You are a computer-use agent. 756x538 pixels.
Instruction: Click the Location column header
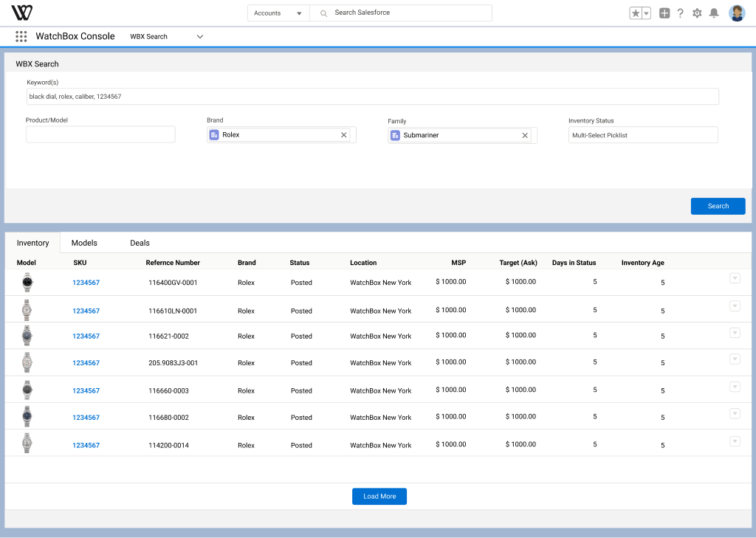pyautogui.click(x=363, y=263)
